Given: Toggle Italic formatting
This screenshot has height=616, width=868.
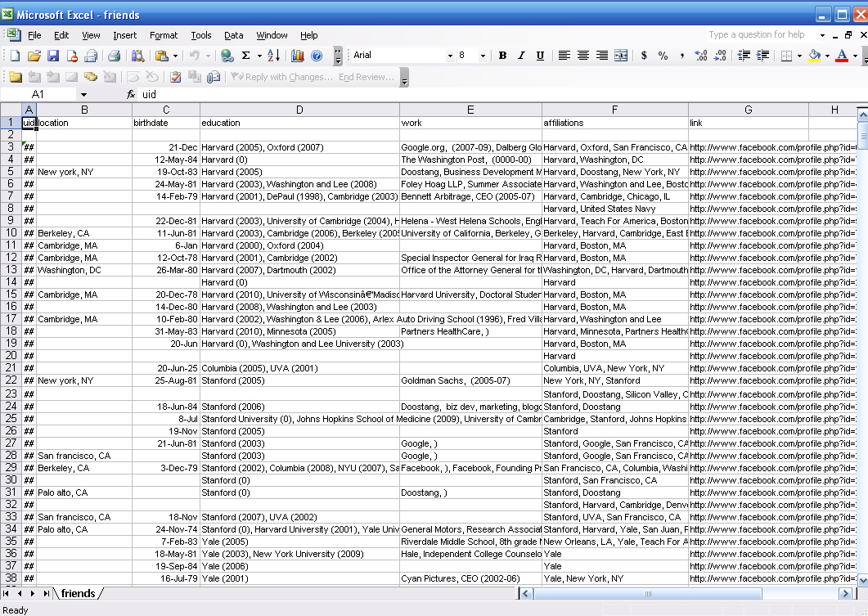Looking at the screenshot, I should [521, 56].
